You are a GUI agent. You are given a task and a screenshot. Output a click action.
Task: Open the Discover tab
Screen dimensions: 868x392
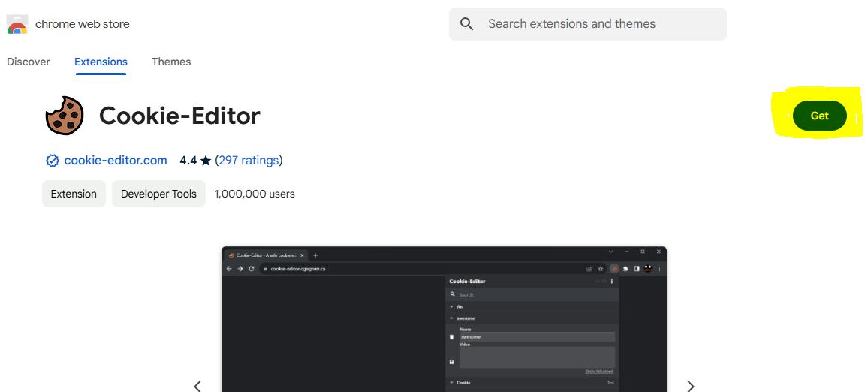(x=29, y=62)
